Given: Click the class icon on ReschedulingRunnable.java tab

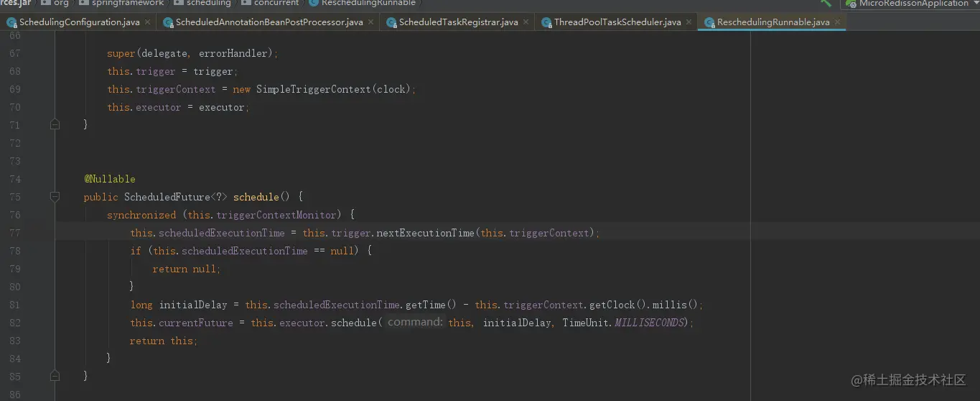Looking at the screenshot, I should (710, 22).
